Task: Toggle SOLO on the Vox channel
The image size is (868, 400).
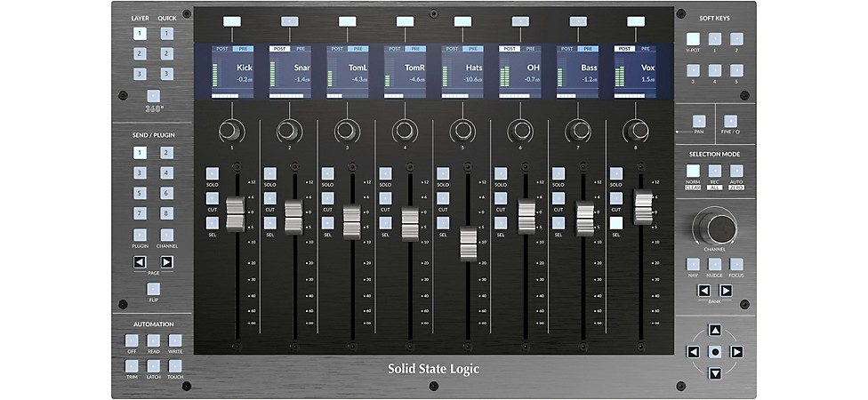Action: click(616, 173)
